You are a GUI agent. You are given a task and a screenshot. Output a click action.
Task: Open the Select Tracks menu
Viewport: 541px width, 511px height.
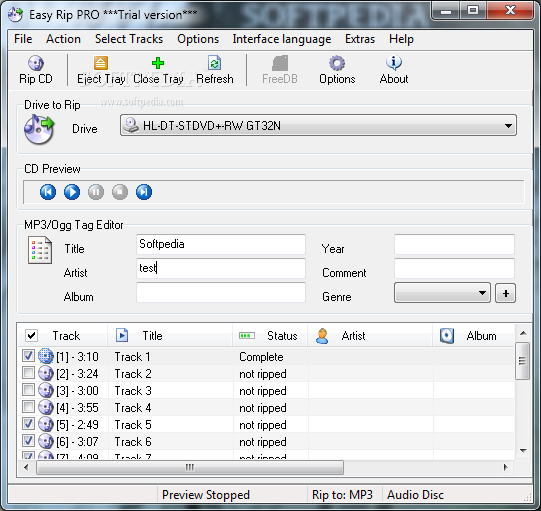point(129,39)
